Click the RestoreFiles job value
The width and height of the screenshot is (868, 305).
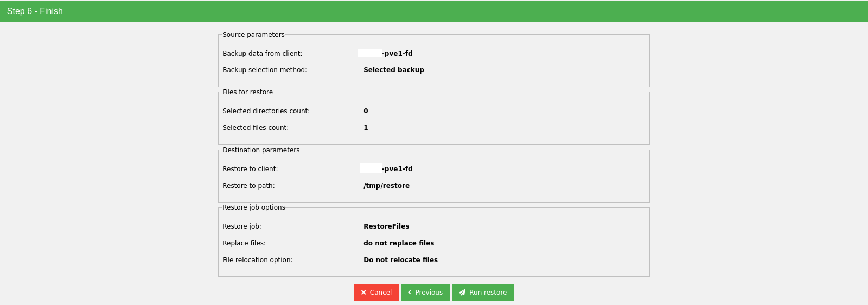coord(386,226)
